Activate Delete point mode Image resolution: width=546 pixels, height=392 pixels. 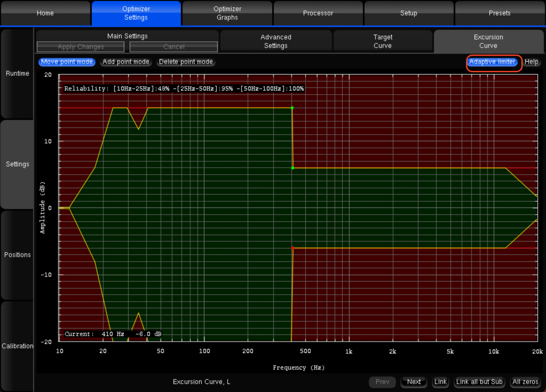186,62
